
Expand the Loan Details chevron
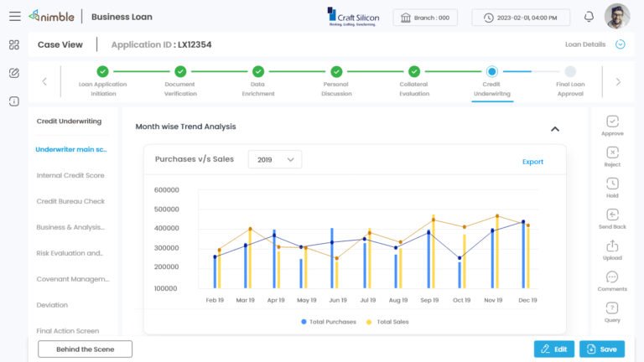[x=621, y=44]
